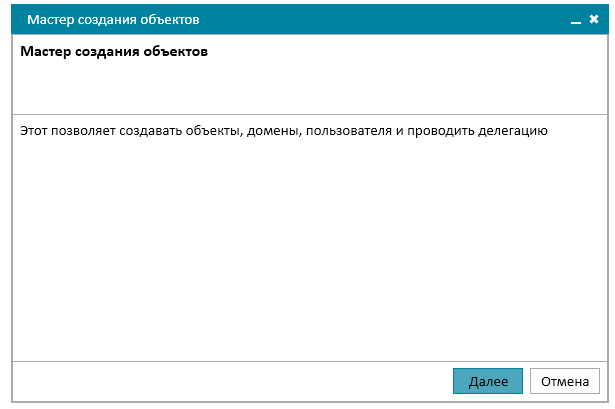Viewport: 615px width, 409px height.
Task: Click the white header panel beside heading
Action: click(x=404, y=75)
